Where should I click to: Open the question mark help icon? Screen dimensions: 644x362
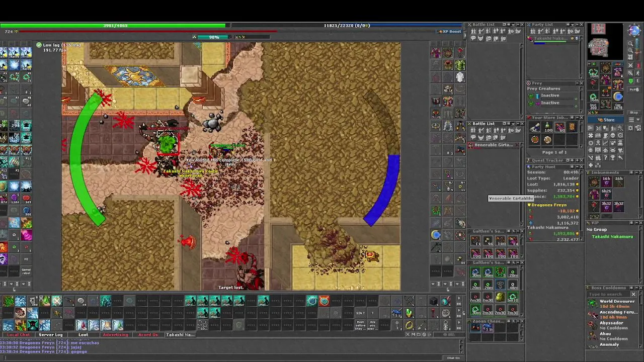605,158
